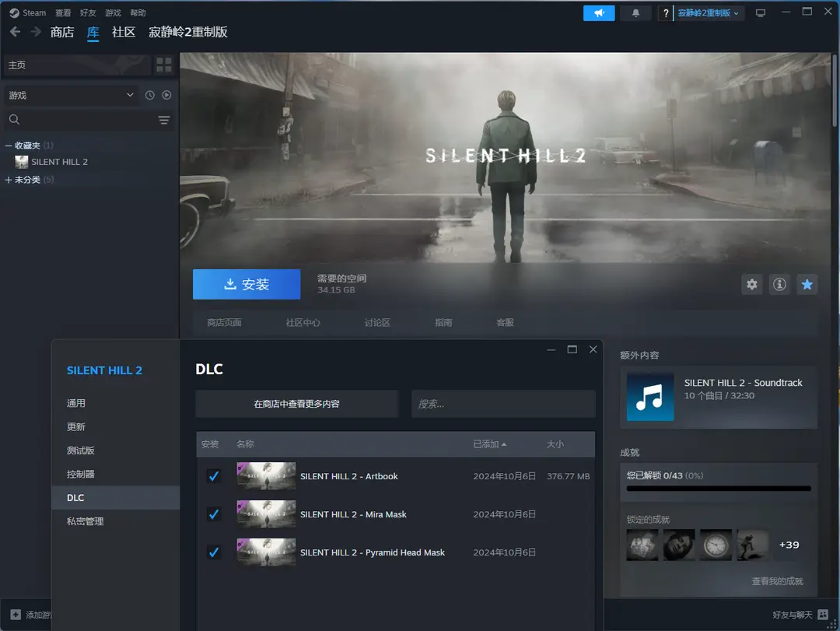Open the 商店页面 link
Screen dimensions: 840x631
click(225, 322)
